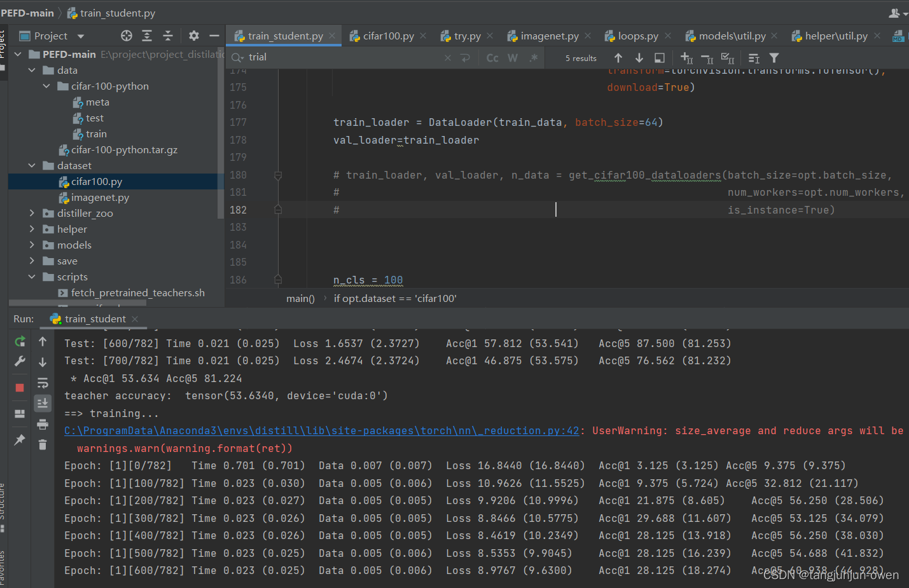Collapse the cifar-100-python folder
The height and width of the screenshot is (588, 909).
tap(46, 86)
